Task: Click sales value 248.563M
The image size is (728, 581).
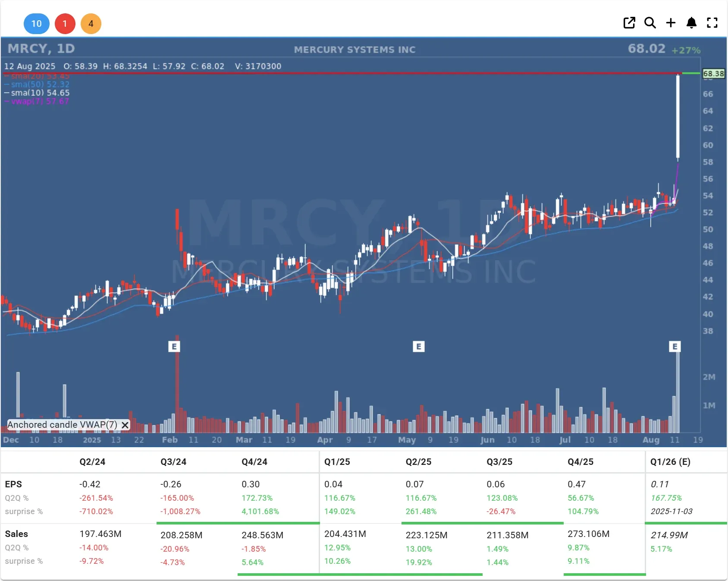Action: pos(262,535)
